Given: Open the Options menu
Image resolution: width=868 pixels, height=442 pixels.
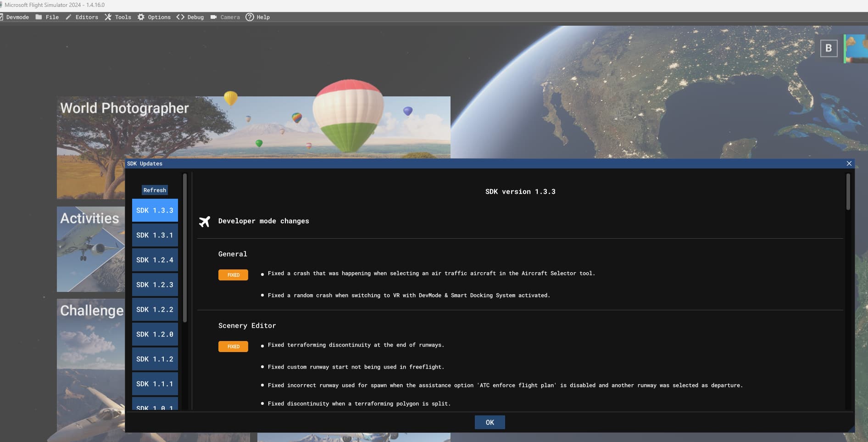Looking at the screenshot, I should coord(159,17).
